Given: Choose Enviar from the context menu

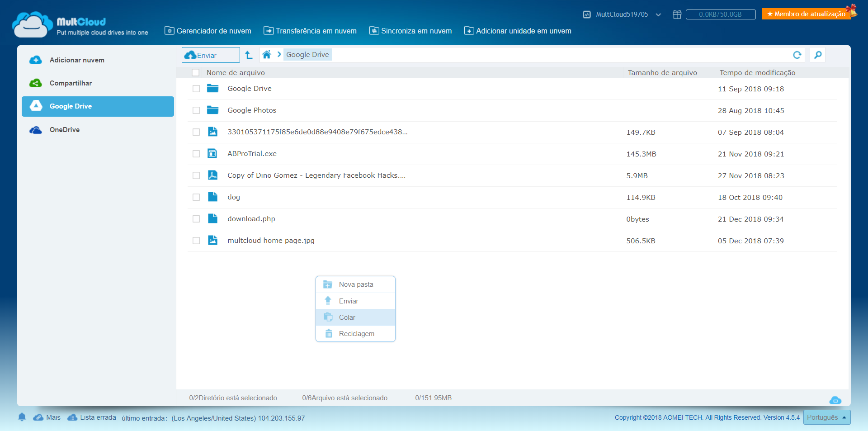Looking at the screenshot, I should click(355, 301).
